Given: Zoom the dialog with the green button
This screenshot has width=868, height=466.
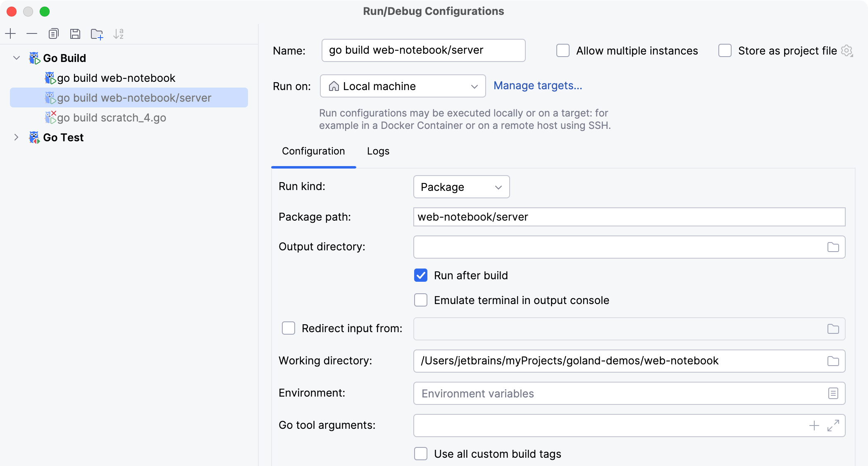Looking at the screenshot, I should click(45, 12).
